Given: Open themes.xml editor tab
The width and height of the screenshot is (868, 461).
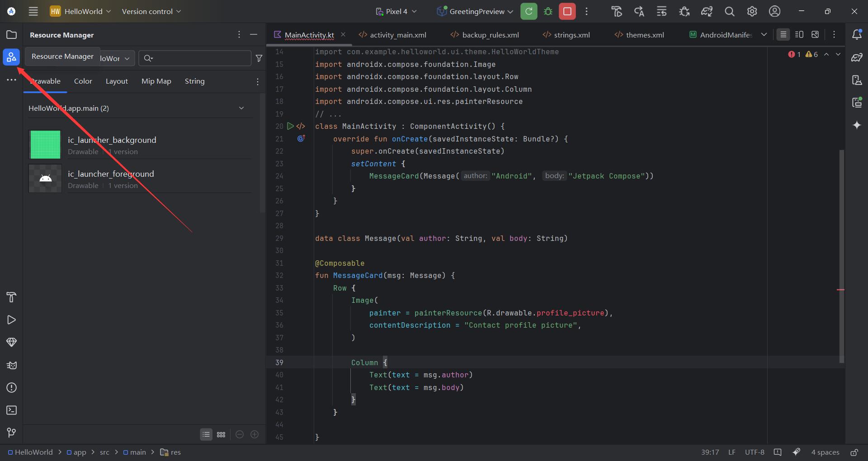Looking at the screenshot, I should click(639, 35).
